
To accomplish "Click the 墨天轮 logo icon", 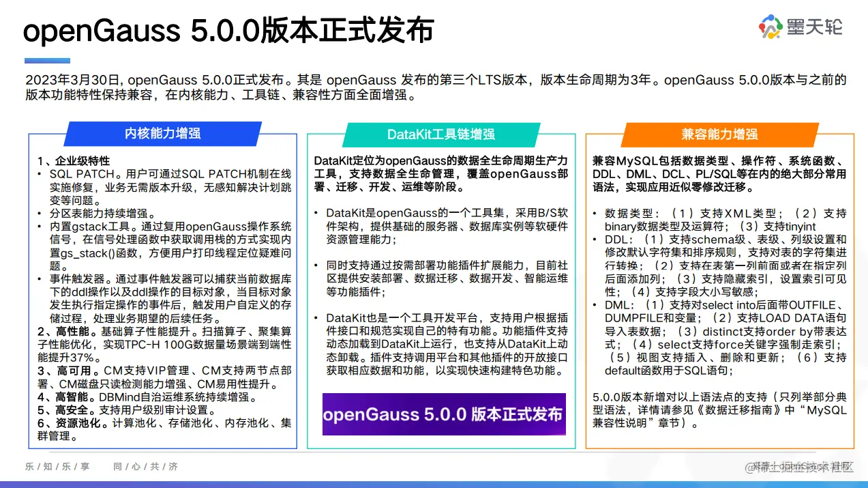I will tap(772, 27).
